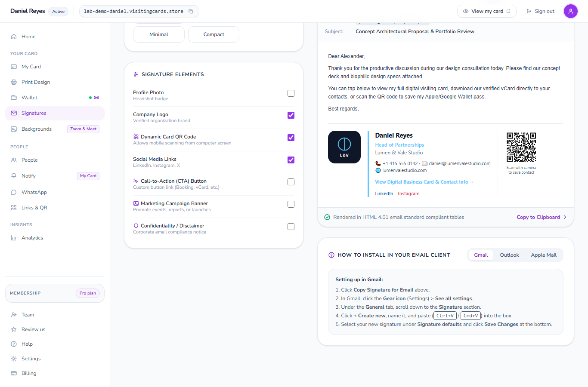Screen dimensions: 588x387
Task: Enable the Profile Photo checkbox
Action: [291, 93]
